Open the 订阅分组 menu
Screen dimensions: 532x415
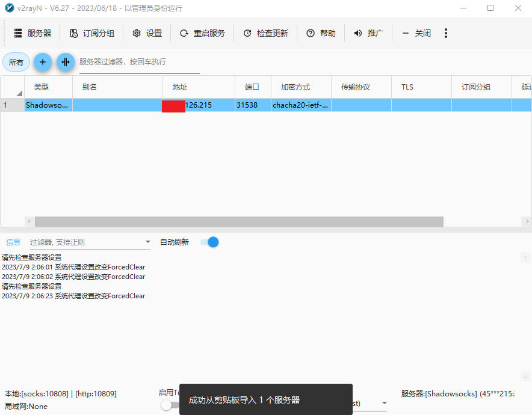pyautogui.click(x=92, y=33)
